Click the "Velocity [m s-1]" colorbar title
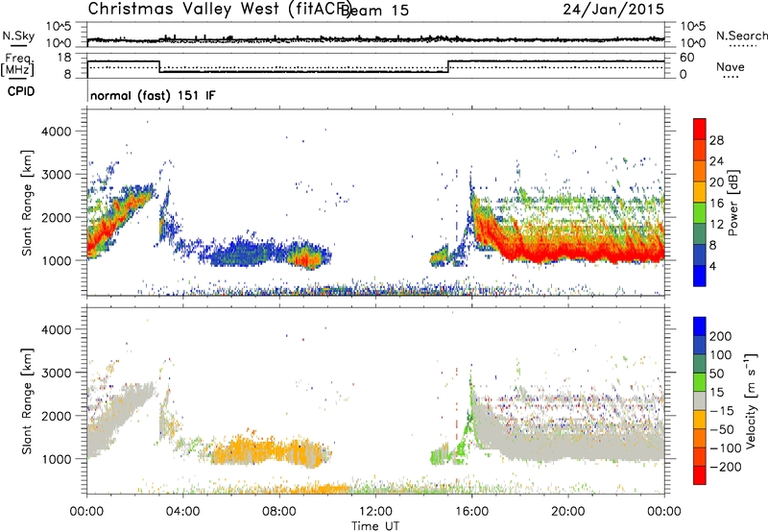The image size is (768, 532). [x=752, y=400]
